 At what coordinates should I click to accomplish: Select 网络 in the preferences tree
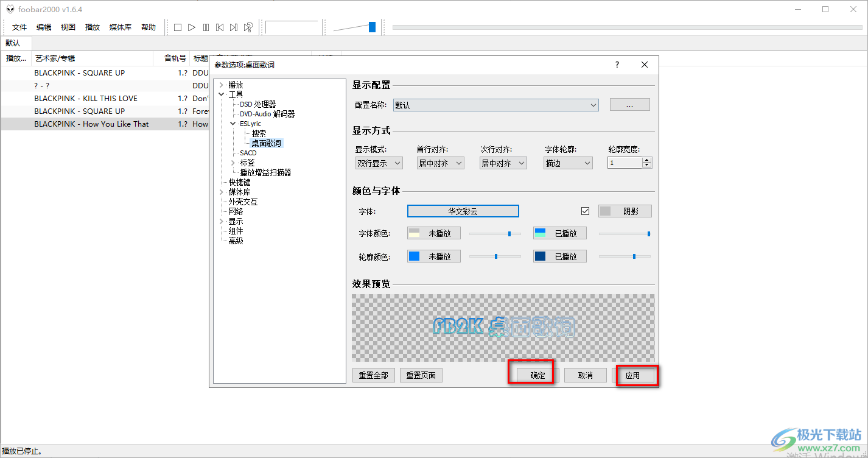[236, 211]
